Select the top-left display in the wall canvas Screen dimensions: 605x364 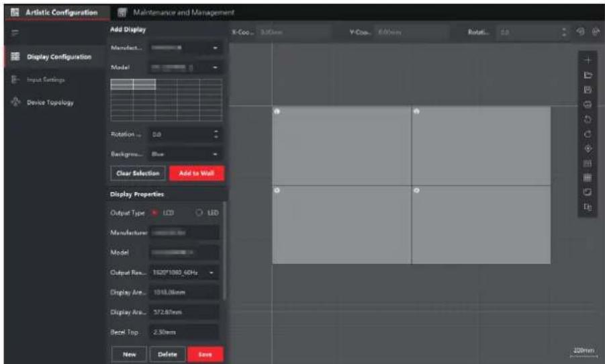(x=342, y=146)
